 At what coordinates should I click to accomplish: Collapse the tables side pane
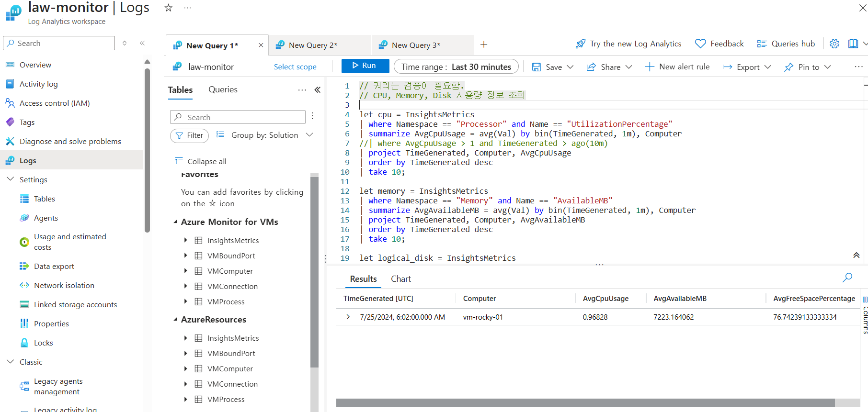(318, 89)
